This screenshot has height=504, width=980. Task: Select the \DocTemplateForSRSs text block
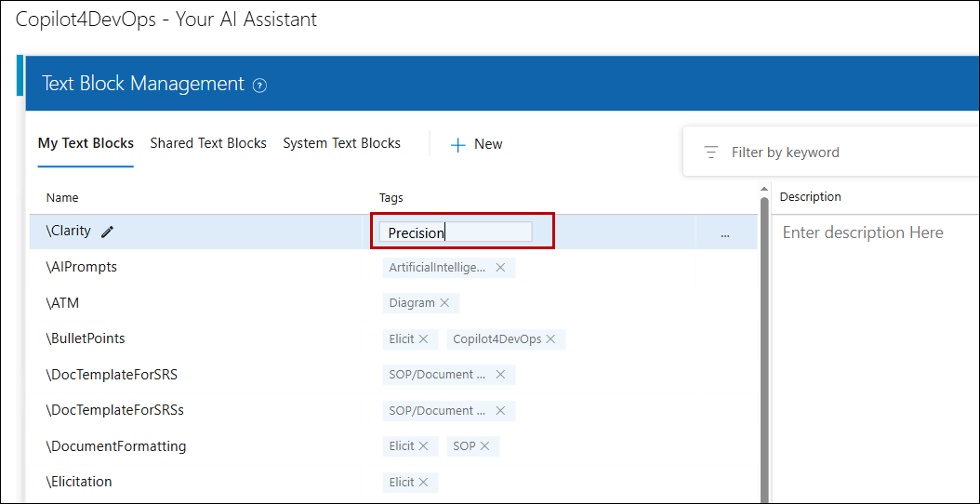pos(114,410)
